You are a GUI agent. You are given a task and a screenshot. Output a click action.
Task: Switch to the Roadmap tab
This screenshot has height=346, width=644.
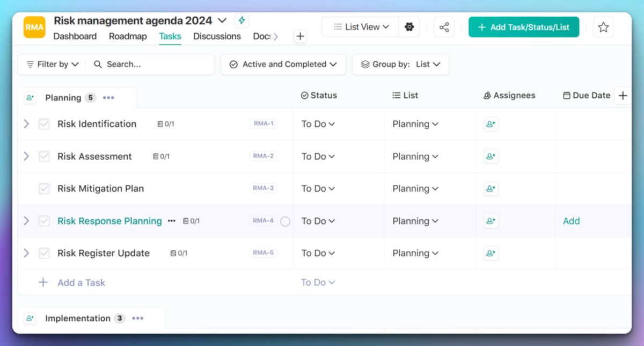click(x=128, y=37)
